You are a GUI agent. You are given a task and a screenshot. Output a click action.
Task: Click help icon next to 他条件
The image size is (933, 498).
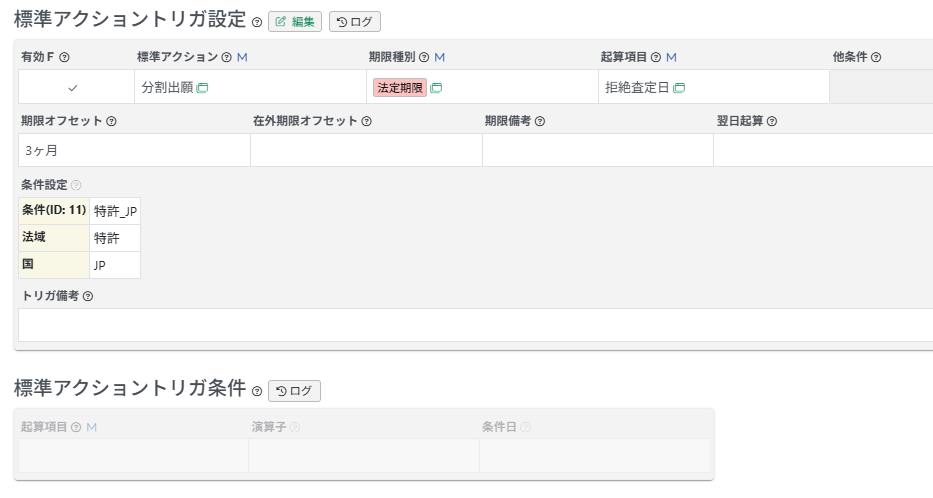point(876,58)
